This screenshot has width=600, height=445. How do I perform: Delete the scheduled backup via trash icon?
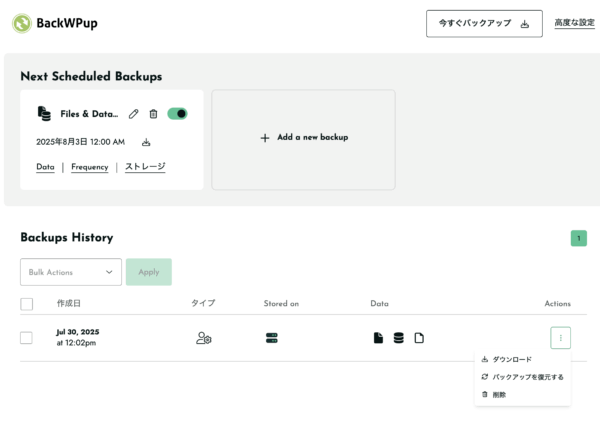coord(153,114)
